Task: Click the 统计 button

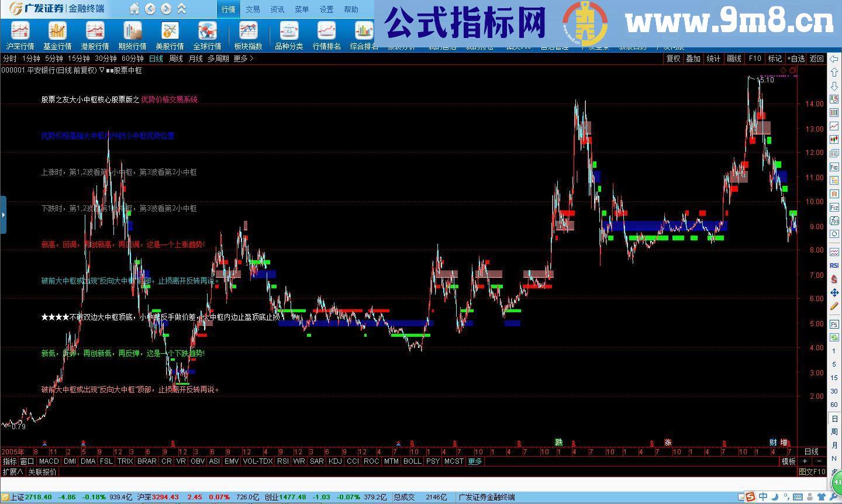Action: click(x=714, y=58)
